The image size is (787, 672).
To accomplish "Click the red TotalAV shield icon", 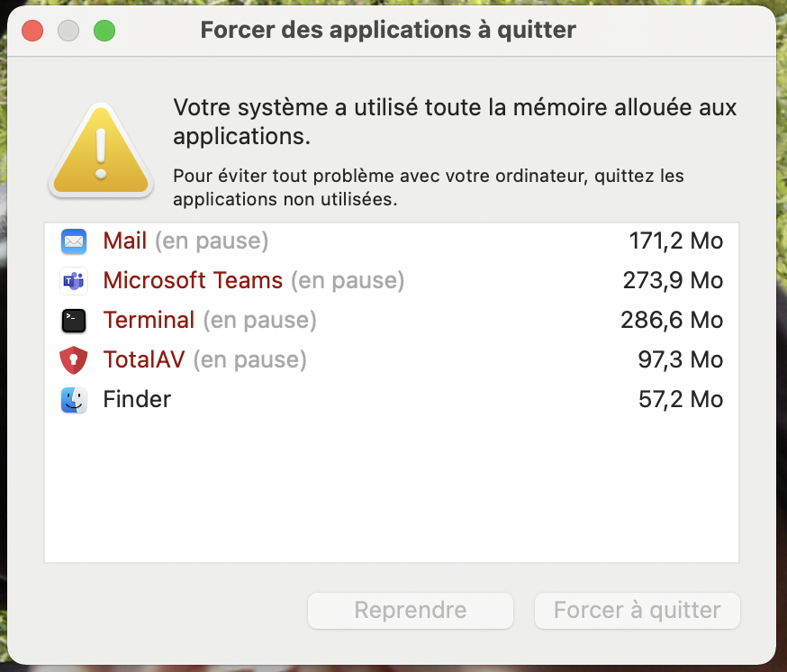I will 74,360.
